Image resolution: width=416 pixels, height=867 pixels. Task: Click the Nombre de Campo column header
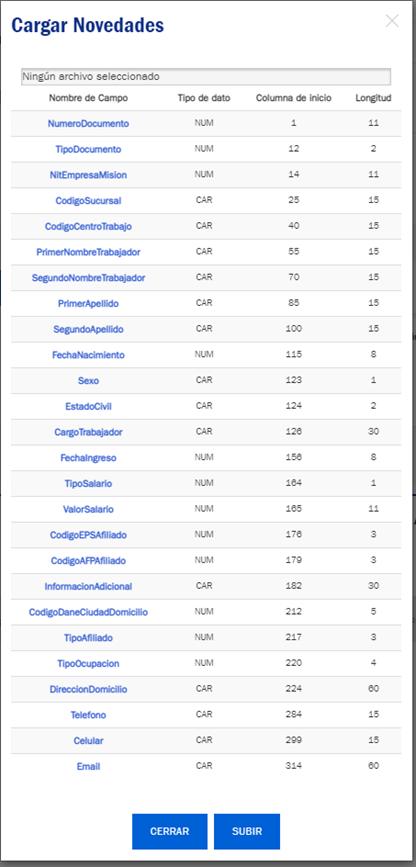(x=89, y=98)
